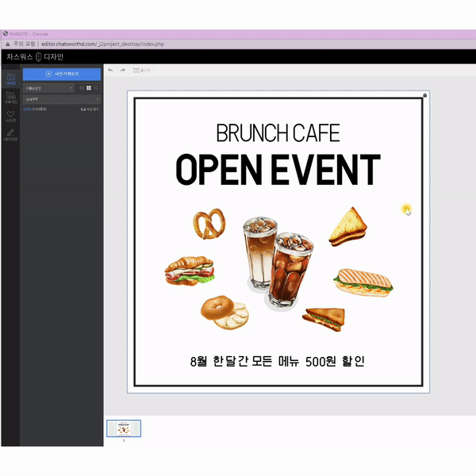Switch to the large thumbnail view icon
The height and width of the screenshot is (476, 476).
coord(96,88)
